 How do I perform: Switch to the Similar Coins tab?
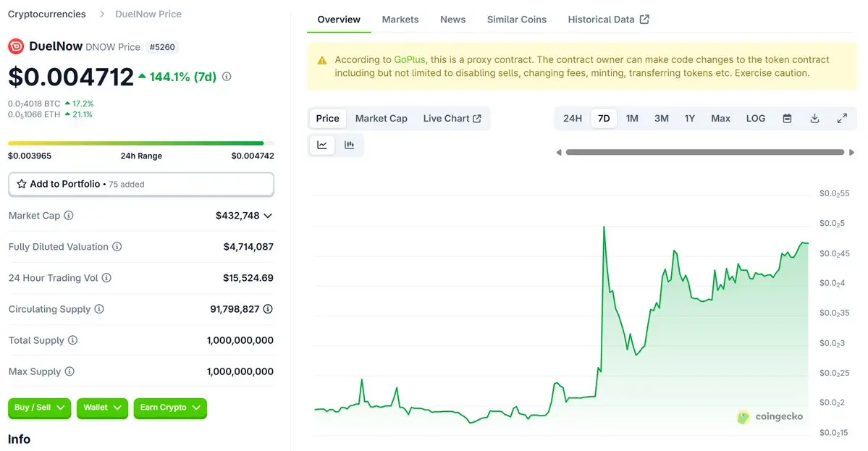516,20
